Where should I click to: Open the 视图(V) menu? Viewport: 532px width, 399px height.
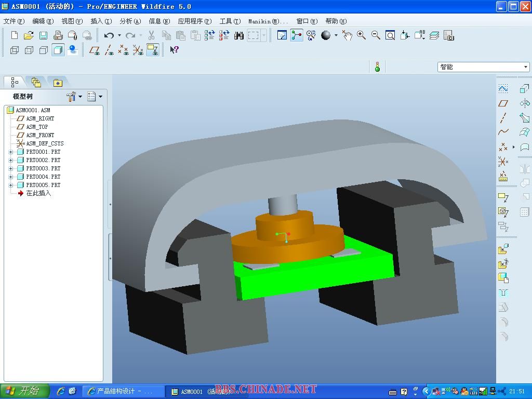pyautogui.click(x=72, y=21)
